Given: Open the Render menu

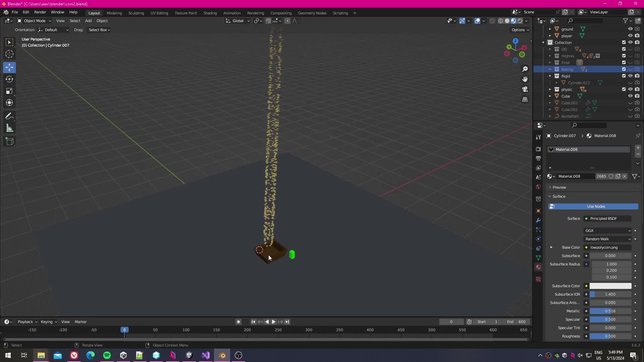Looking at the screenshot, I should tap(40, 12).
